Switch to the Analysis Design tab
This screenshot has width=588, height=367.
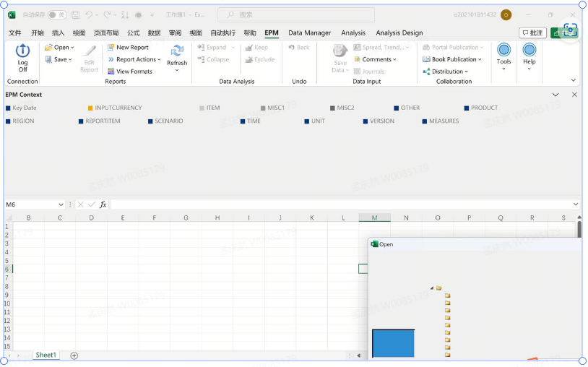399,33
